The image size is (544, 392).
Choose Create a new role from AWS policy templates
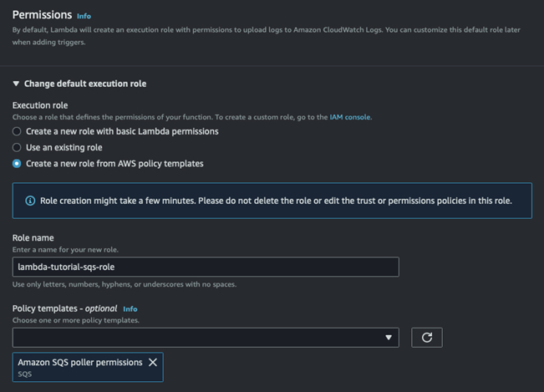coord(17,163)
